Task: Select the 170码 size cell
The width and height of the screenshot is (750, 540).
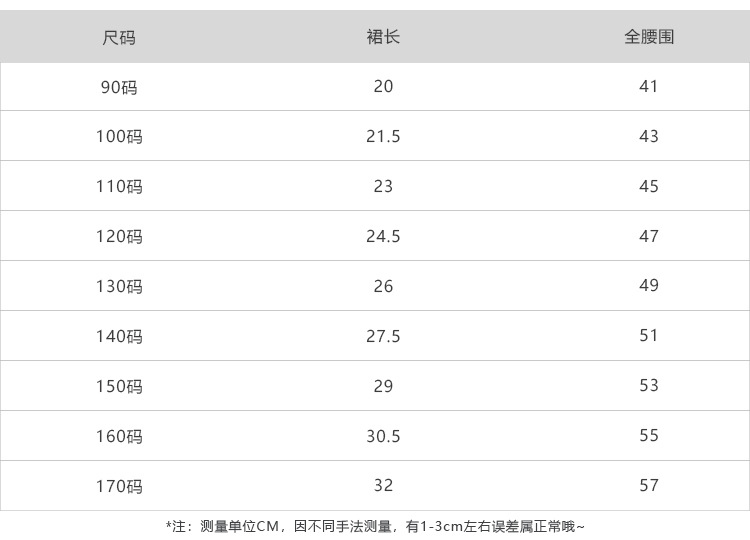Action: pos(119,487)
